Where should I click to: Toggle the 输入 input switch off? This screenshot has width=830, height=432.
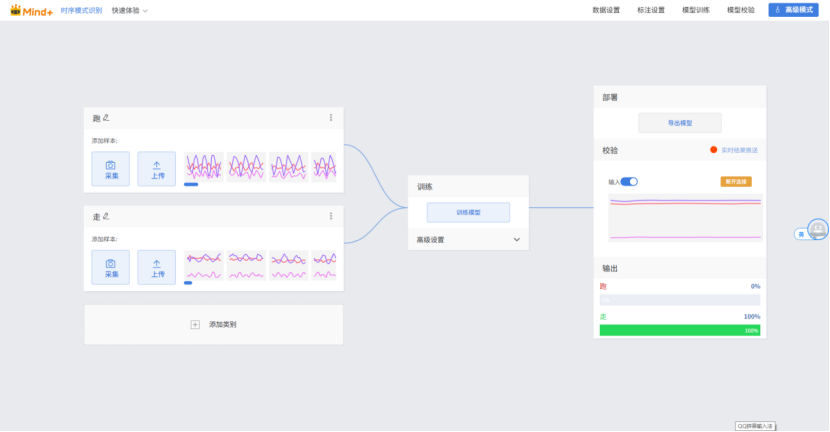coord(630,182)
